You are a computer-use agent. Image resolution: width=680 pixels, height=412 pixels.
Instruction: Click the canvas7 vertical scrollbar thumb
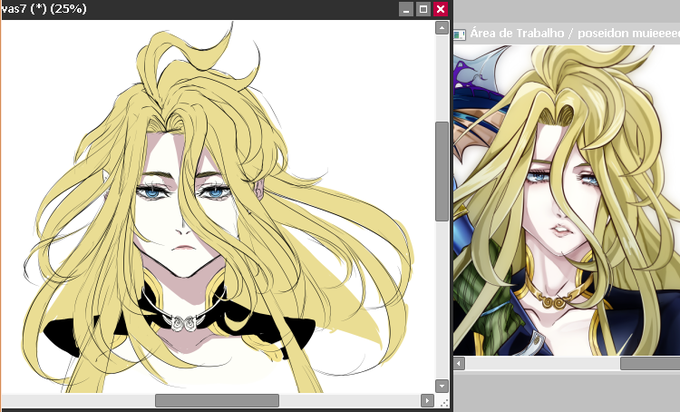442,171
